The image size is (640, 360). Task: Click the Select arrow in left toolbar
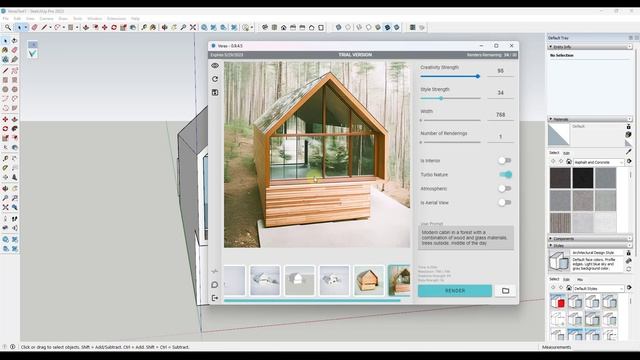5,40
